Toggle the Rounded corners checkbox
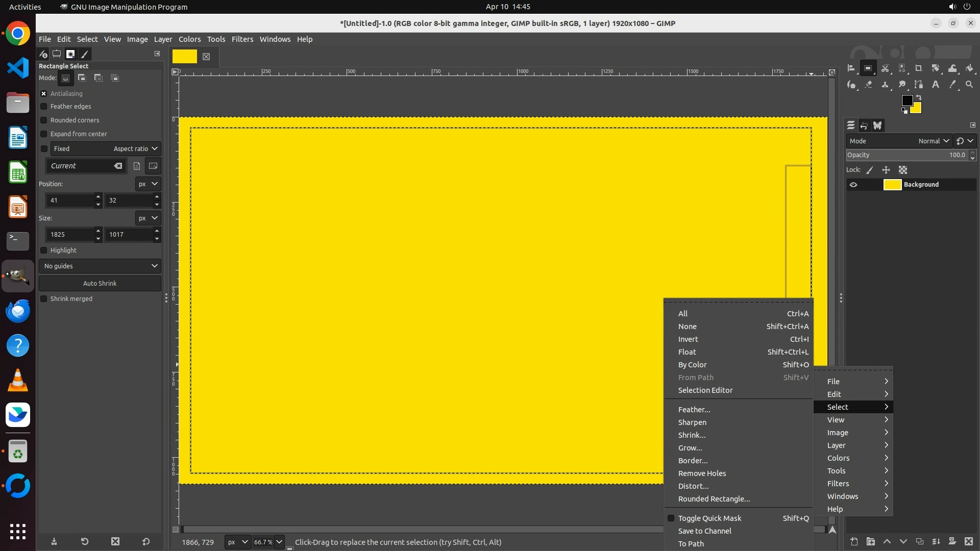Screen dimensions: 980x551 (x=44, y=120)
